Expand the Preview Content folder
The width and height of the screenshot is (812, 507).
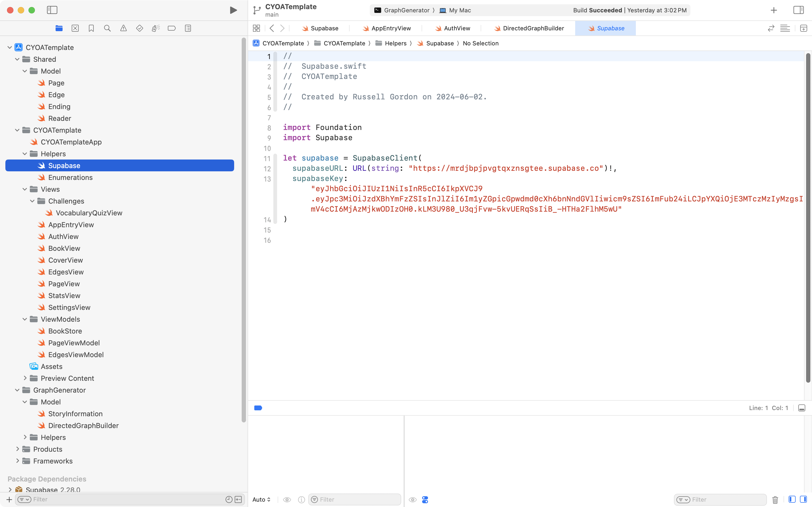point(25,378)
